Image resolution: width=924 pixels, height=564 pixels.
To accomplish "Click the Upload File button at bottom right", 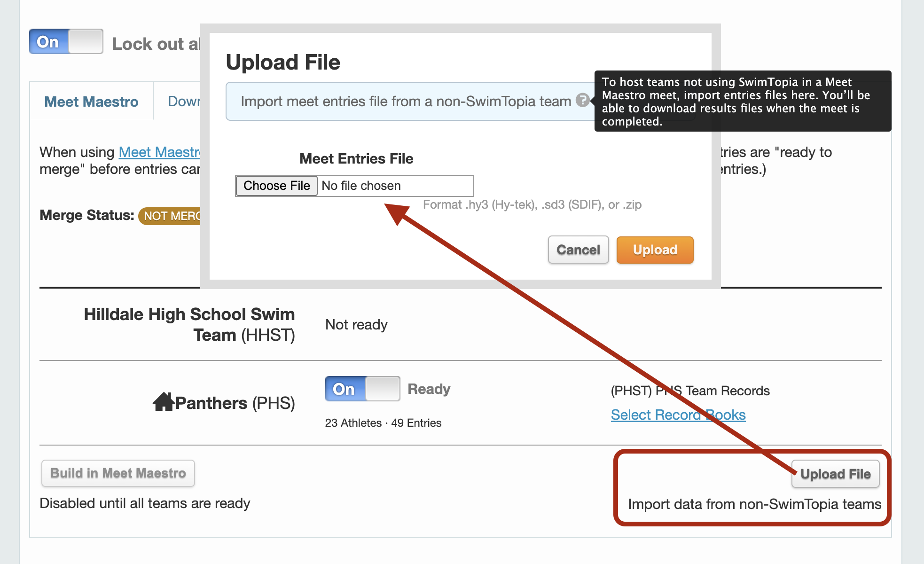I will 835,474.
